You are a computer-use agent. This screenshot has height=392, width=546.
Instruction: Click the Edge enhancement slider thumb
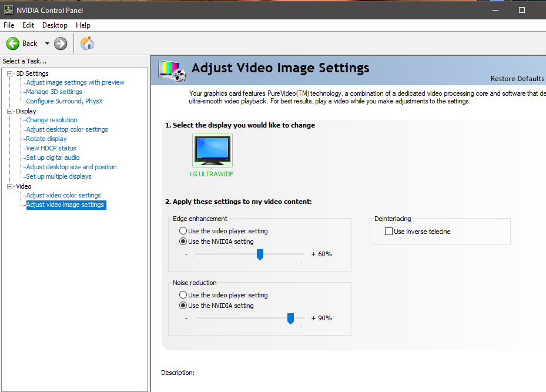click(260, 254)
